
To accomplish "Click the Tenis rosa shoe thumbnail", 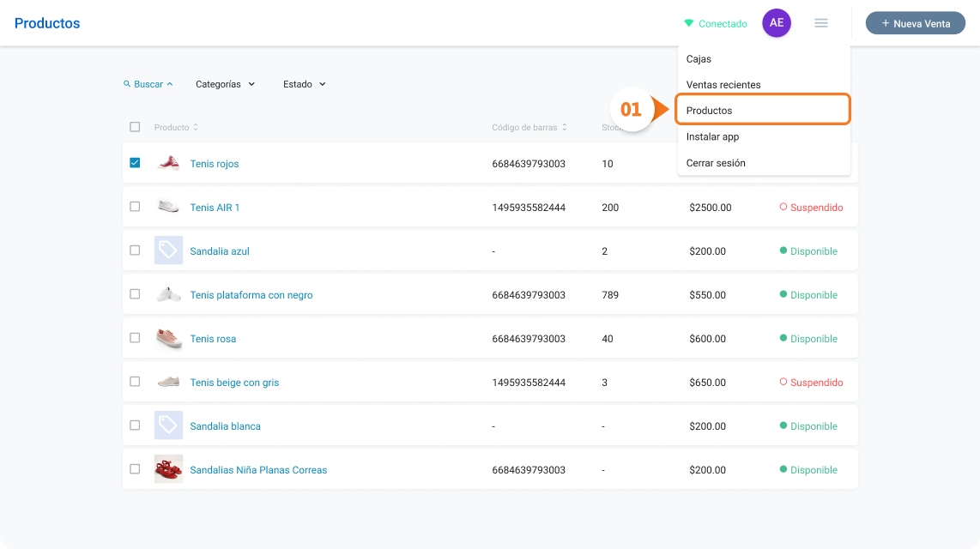I will [x=168, y=338].
